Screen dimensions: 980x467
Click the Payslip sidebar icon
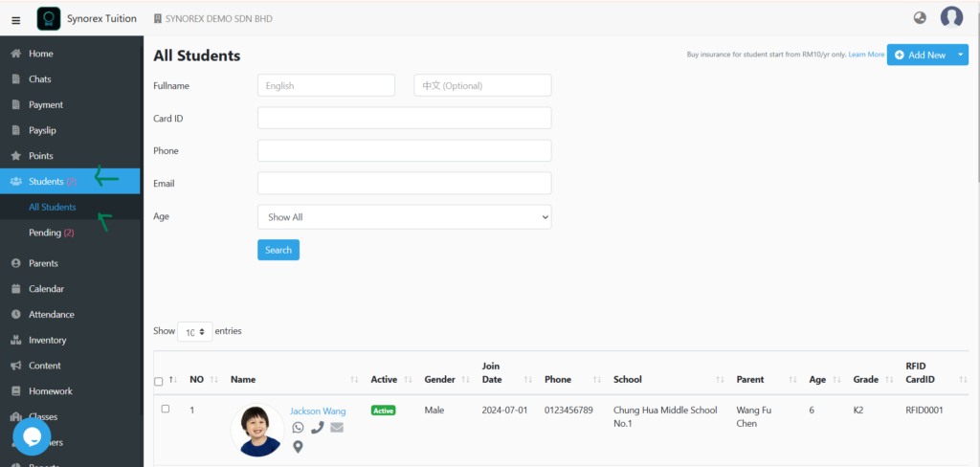click(x=16, y=131)
